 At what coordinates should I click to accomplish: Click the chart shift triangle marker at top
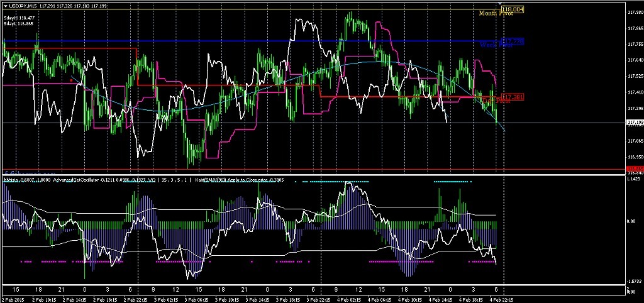click(499, 4)
